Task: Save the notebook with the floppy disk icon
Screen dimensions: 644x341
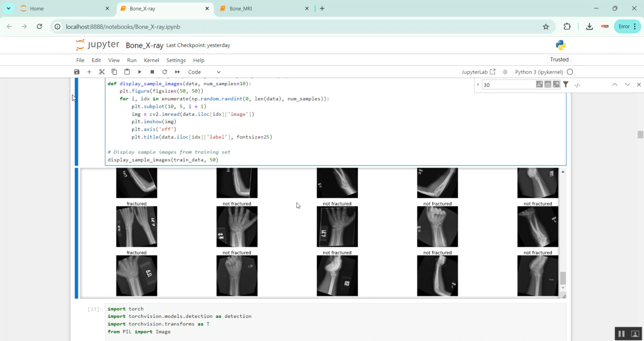Action: (x=77, y=72)
